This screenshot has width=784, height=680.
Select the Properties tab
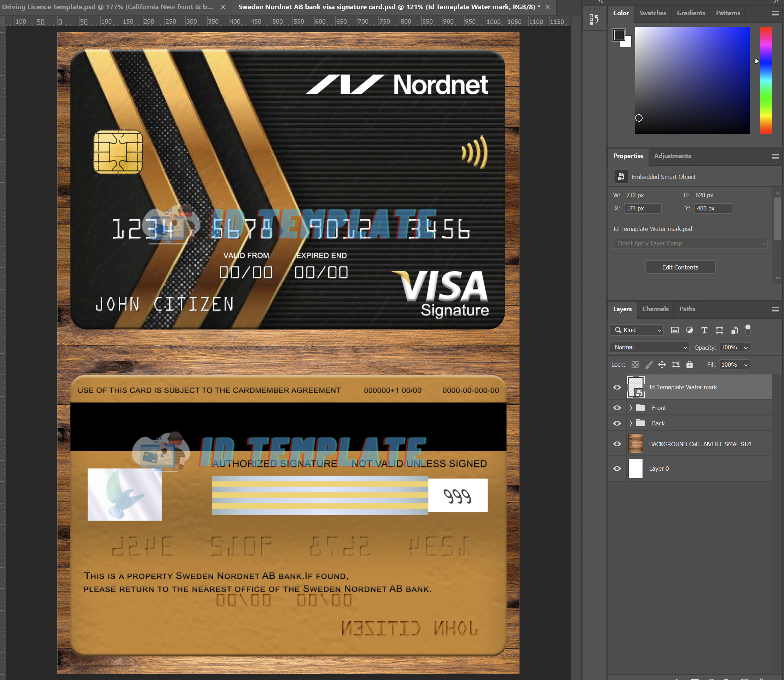[628, 156]
